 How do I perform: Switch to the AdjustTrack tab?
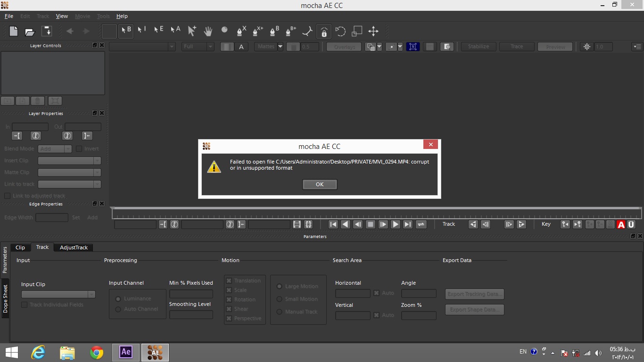pos(74,247)
